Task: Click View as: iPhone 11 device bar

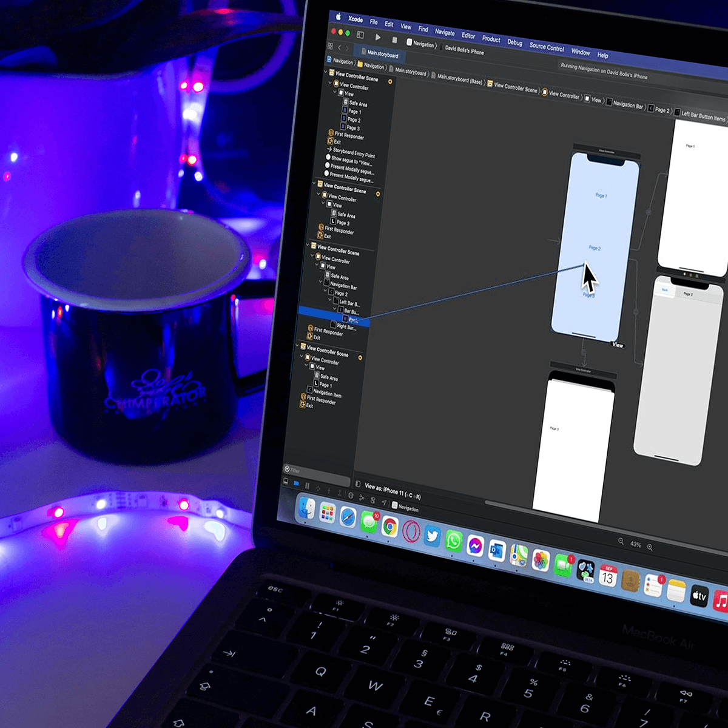Action: pos(393,490)
